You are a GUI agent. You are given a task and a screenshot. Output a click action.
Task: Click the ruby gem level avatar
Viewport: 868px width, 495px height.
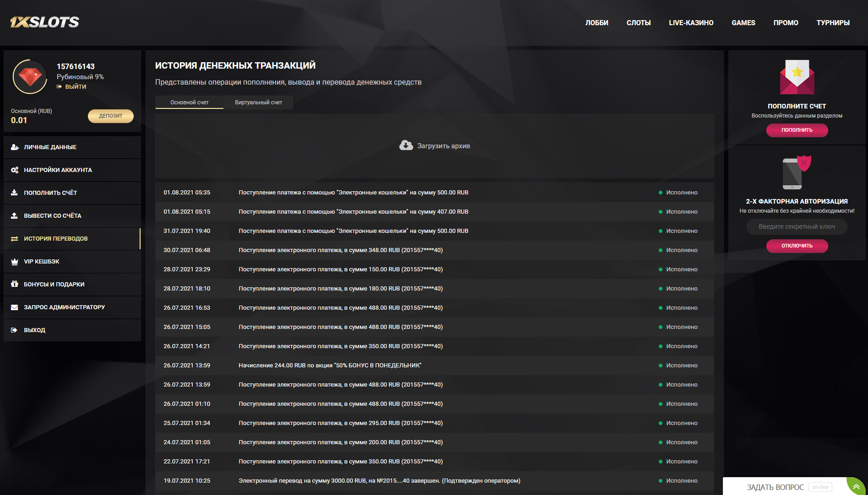click(30, 76)
